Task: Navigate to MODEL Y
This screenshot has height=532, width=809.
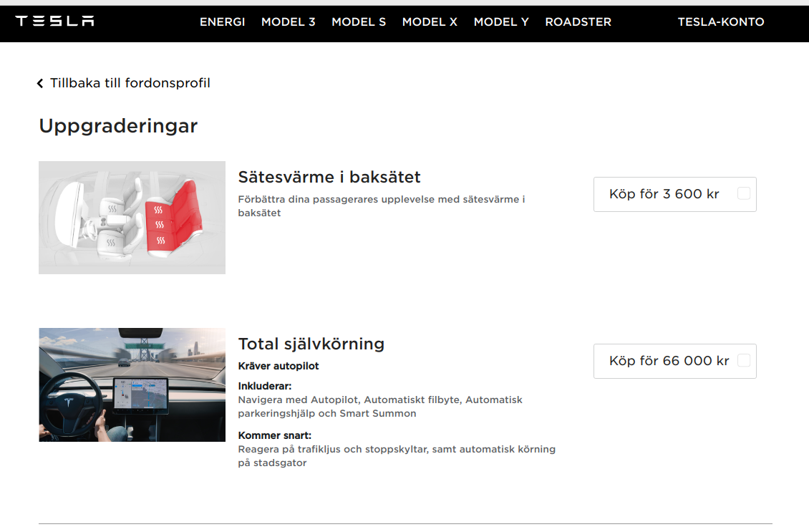Action: click(x=501, y=21)
